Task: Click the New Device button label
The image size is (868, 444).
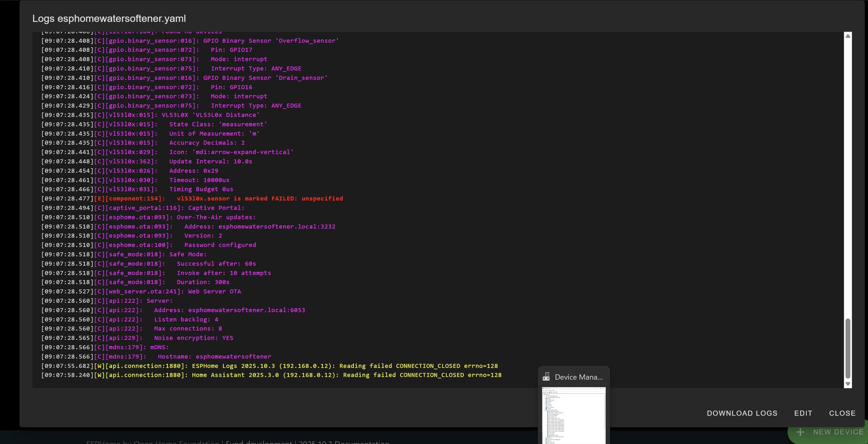Action: click(838, 432)
